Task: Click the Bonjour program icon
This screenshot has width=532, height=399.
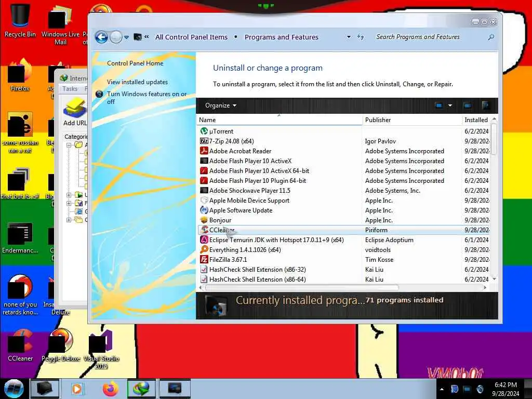Action: coord(204,220)
